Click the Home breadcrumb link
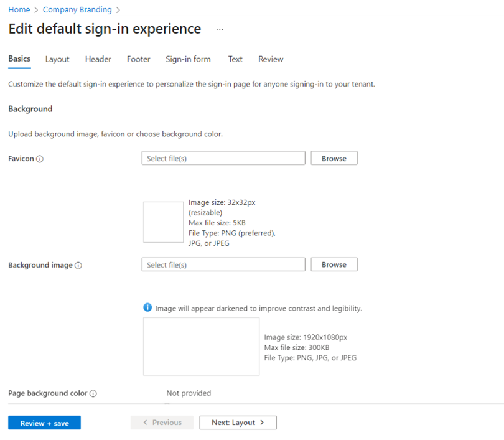 pyautogui.click(x=19, y=10)
